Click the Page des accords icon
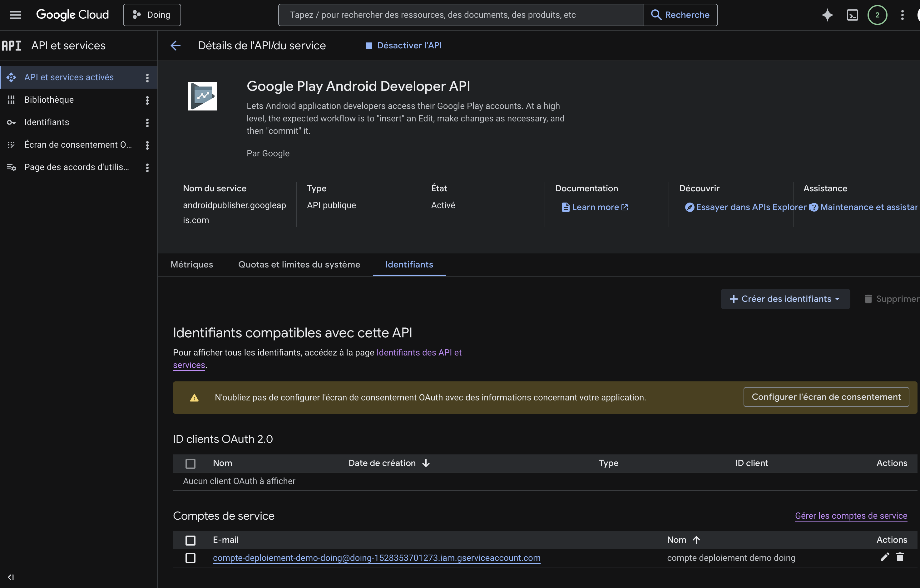 (11, 167)
